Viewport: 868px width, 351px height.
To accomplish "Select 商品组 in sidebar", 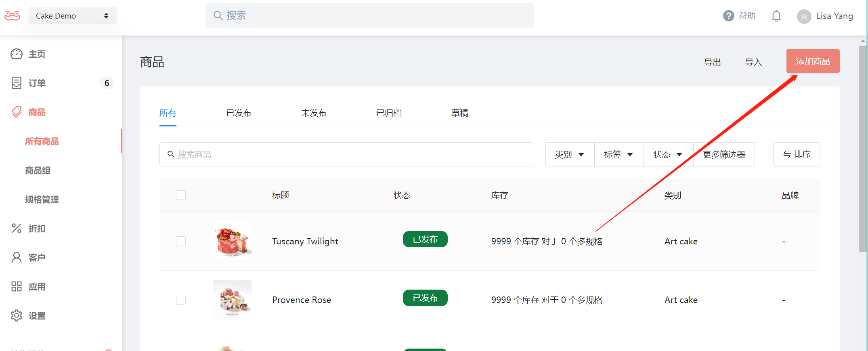I will click(x=38, y=170).
